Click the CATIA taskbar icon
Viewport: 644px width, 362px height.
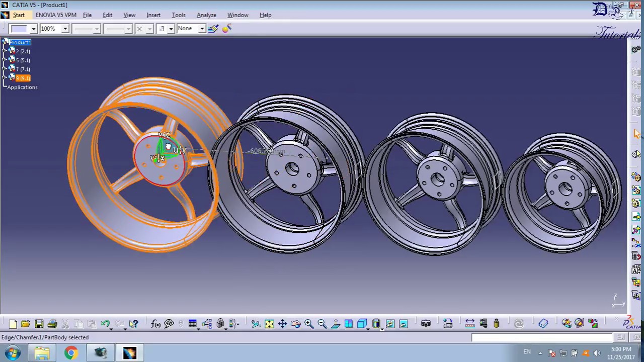(129, 353)
